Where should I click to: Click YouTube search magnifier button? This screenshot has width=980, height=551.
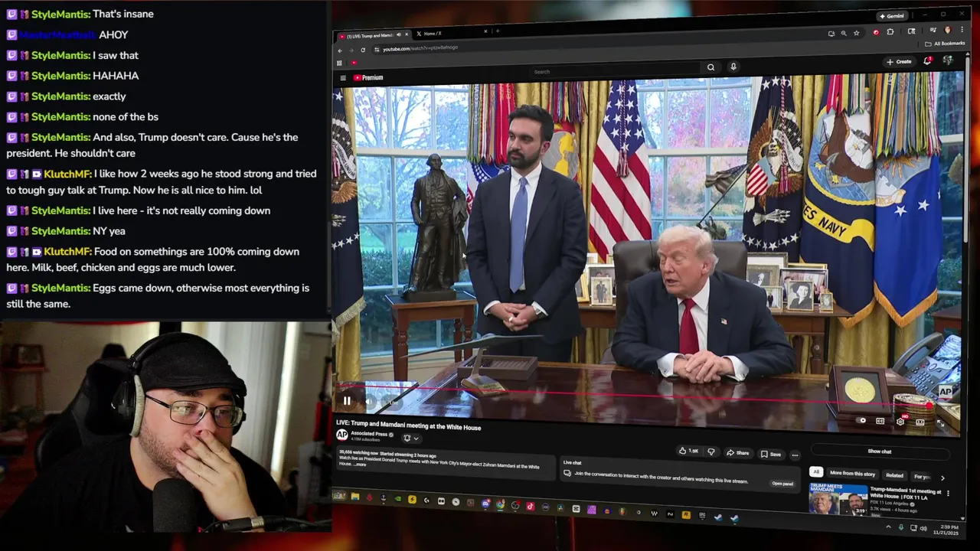pos(710,67)
